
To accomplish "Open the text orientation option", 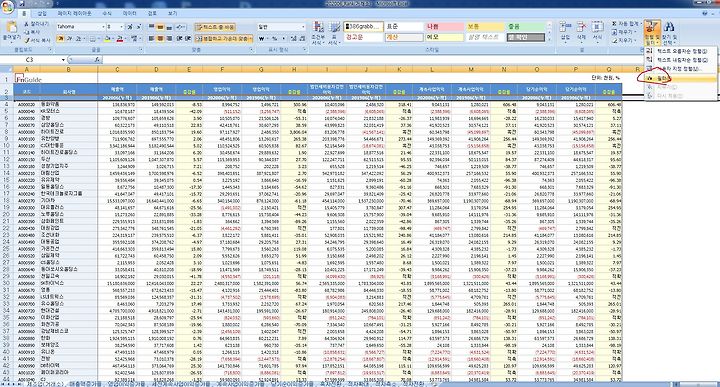I will pos(180,27).
